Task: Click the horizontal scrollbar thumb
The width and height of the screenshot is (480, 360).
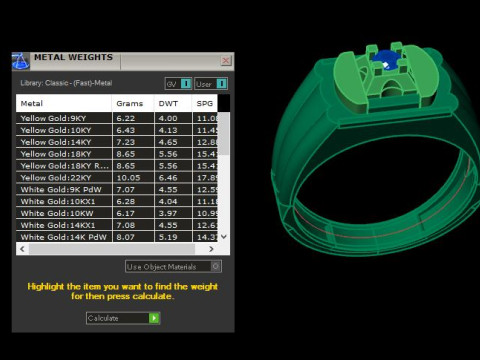Action: point(112,249)
